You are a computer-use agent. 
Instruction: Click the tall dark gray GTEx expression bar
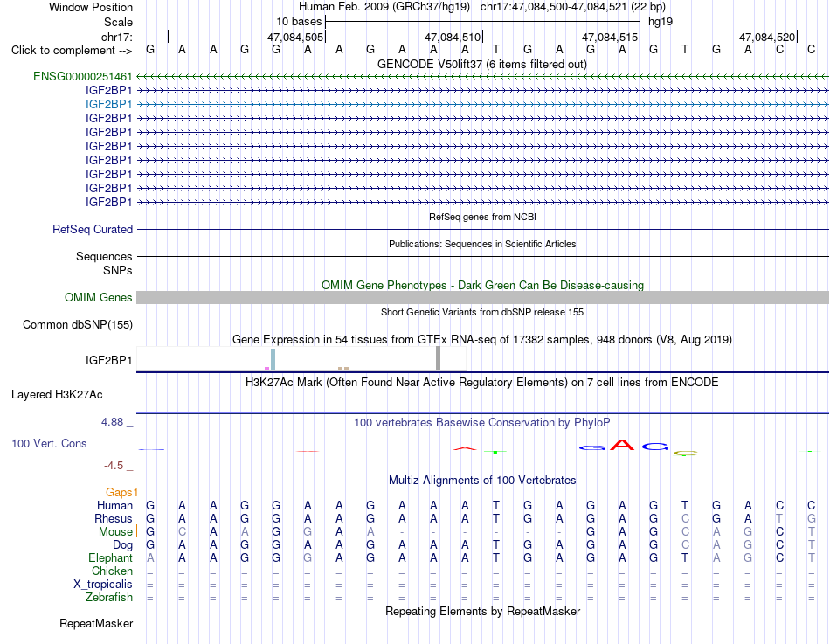tap(438, 358)
